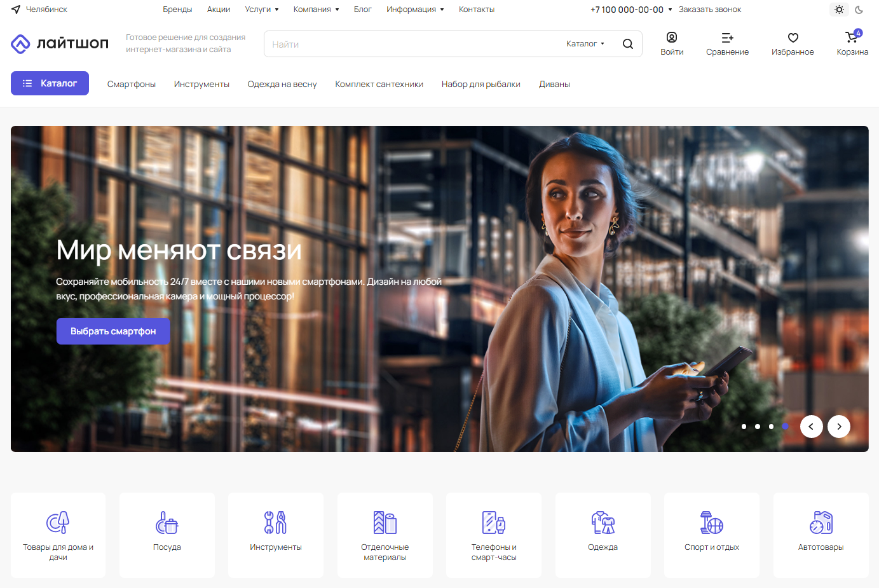879x588 pixels.
Task: Go to Комплект сантехники navigation link
Action: [379, 84]
